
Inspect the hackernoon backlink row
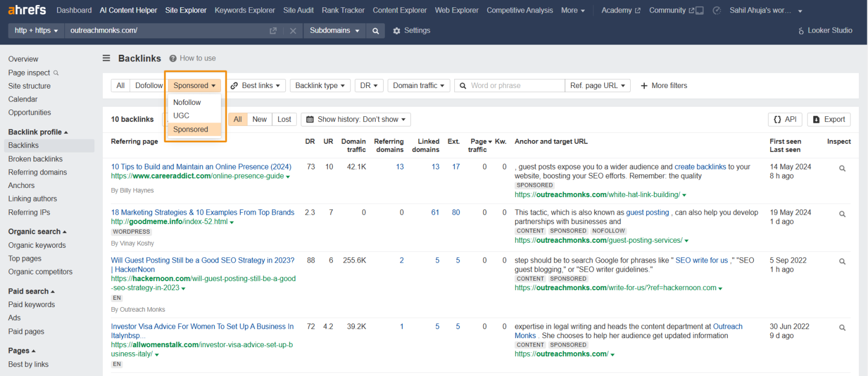click(x=842, y=261)
